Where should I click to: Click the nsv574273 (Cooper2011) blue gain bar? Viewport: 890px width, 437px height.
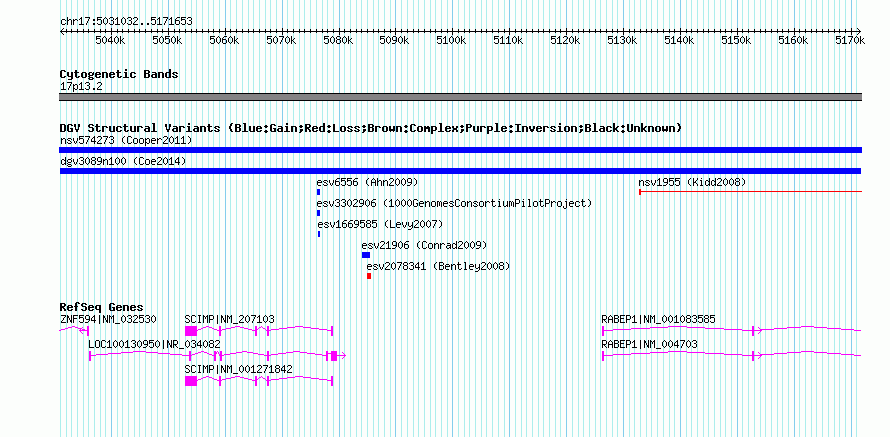click(x=460, y=150)
